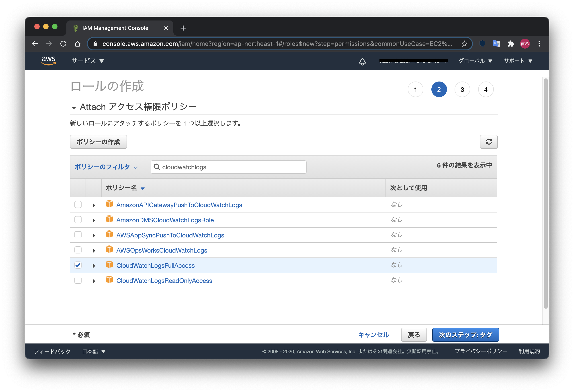Open Chrome's three-dot menu

(x=539, y=44)
